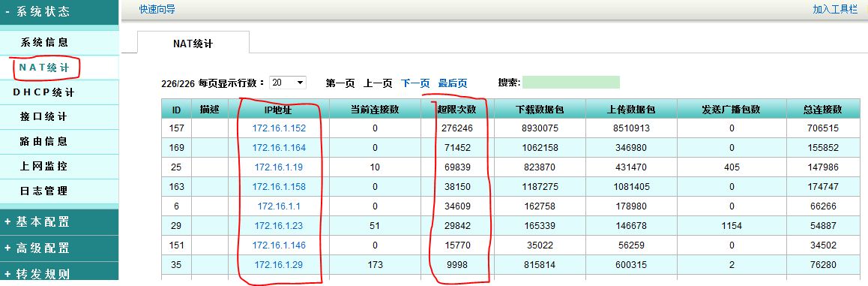The width and height of the screenshot is (868, 286).
Task: Jump to 最后页
Action: [x=453, y=83]
